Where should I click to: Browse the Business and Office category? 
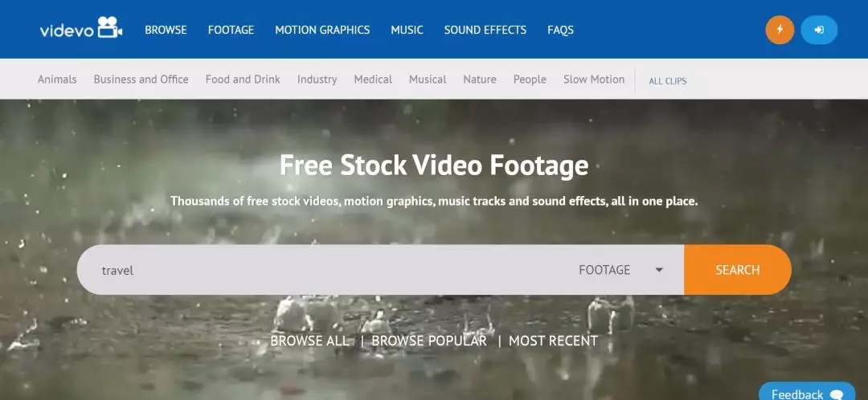pos(141,80)
